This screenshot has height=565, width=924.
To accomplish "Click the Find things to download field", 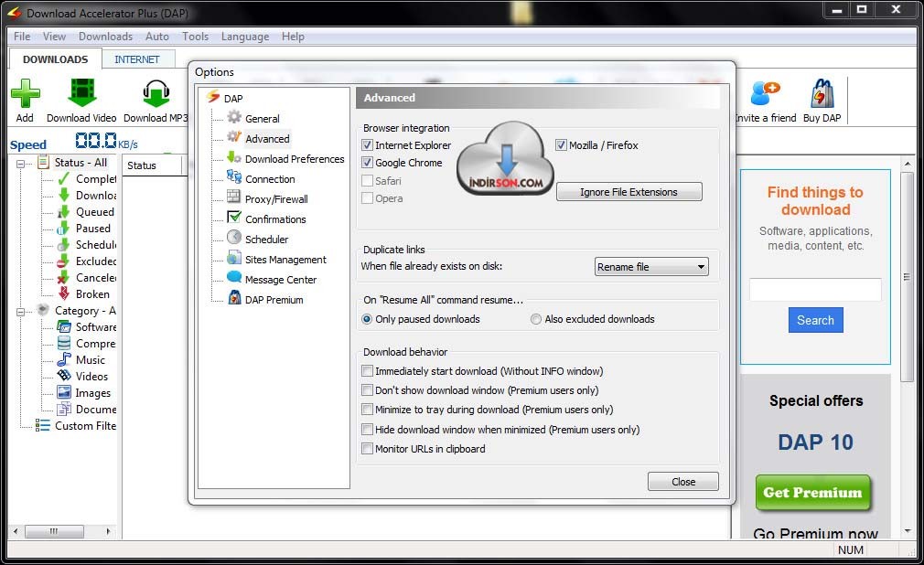I will point(815,289).
